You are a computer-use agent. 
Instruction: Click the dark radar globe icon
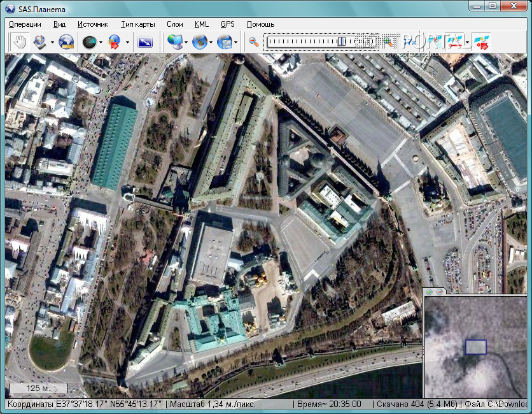click(90, 42)
